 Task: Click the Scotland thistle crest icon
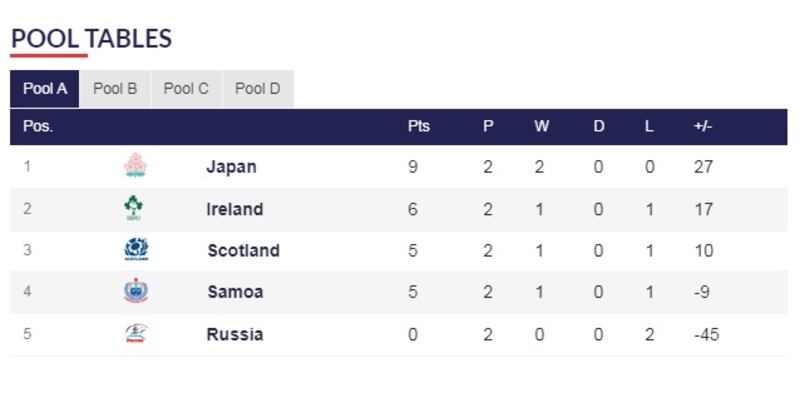point(136,250)
